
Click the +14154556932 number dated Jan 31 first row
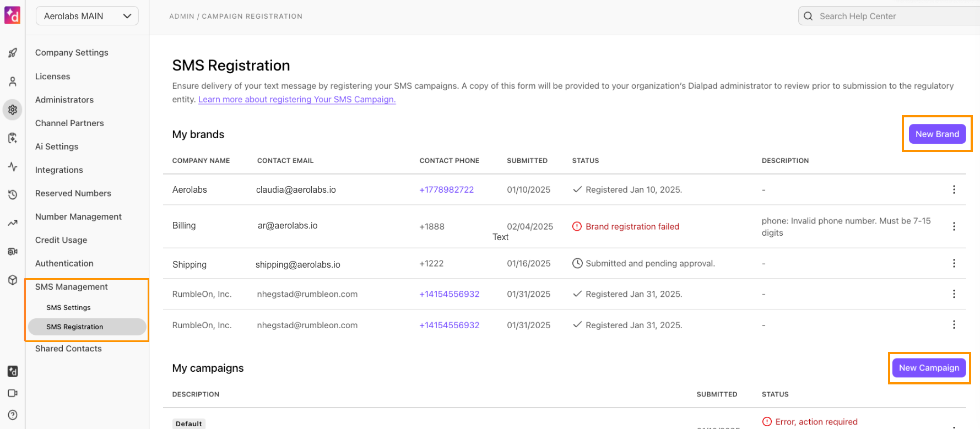[450, 294]
